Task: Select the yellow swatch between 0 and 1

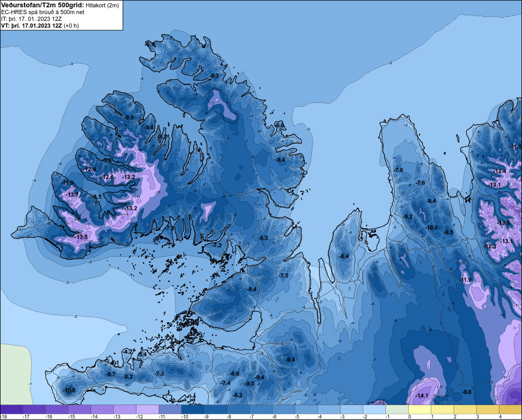Action: coord(420,409)
